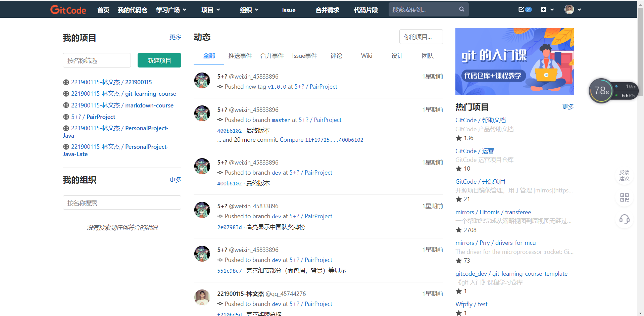The image size is (644, 316).
Task: Click 更多 next to 热门项目
Action: tap(568, 107)
